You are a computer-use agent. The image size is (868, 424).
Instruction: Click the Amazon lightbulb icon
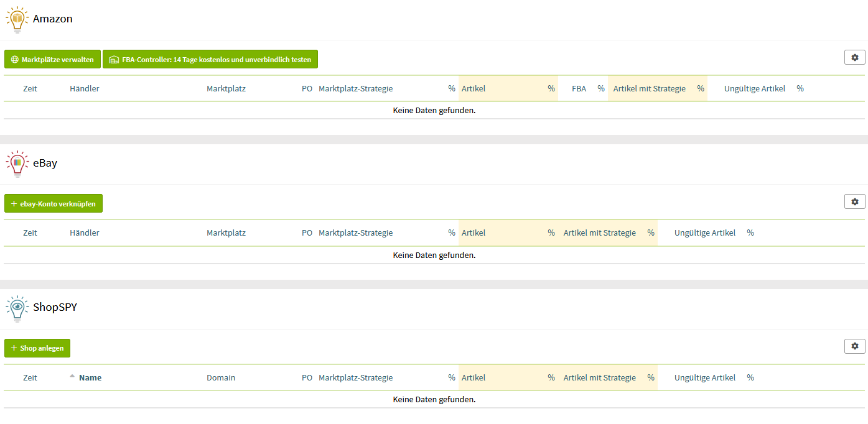point(17,19)
